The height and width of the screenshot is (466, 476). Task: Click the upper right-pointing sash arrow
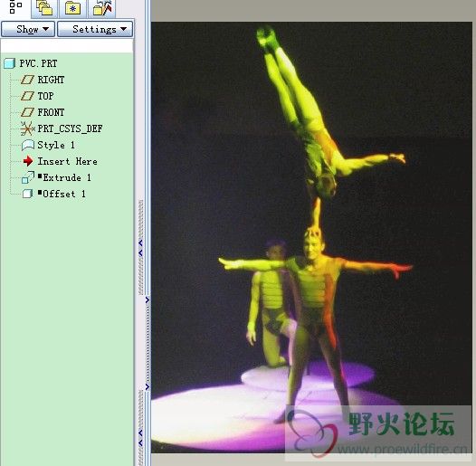[148, 300]
